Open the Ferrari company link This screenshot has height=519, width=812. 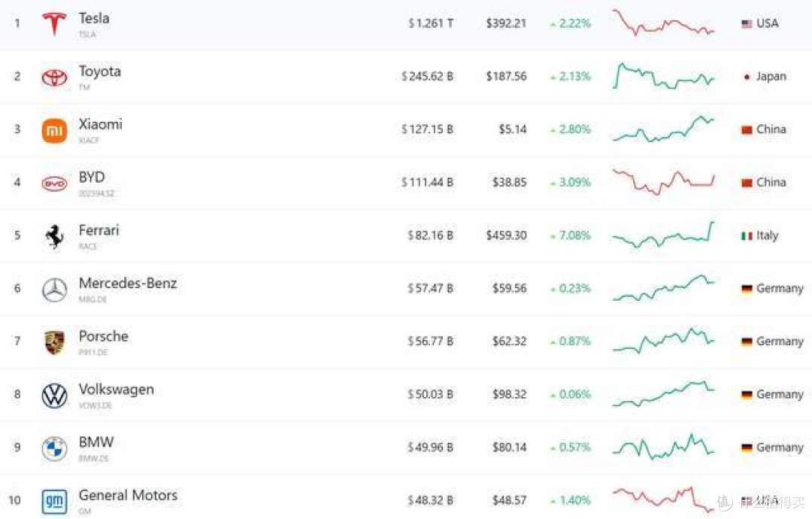point(99,230)
